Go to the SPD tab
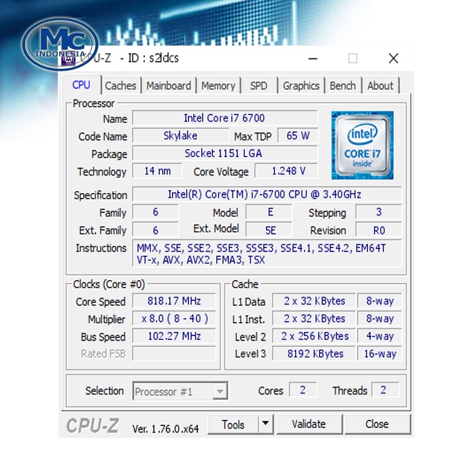 (x=258, y=86)
